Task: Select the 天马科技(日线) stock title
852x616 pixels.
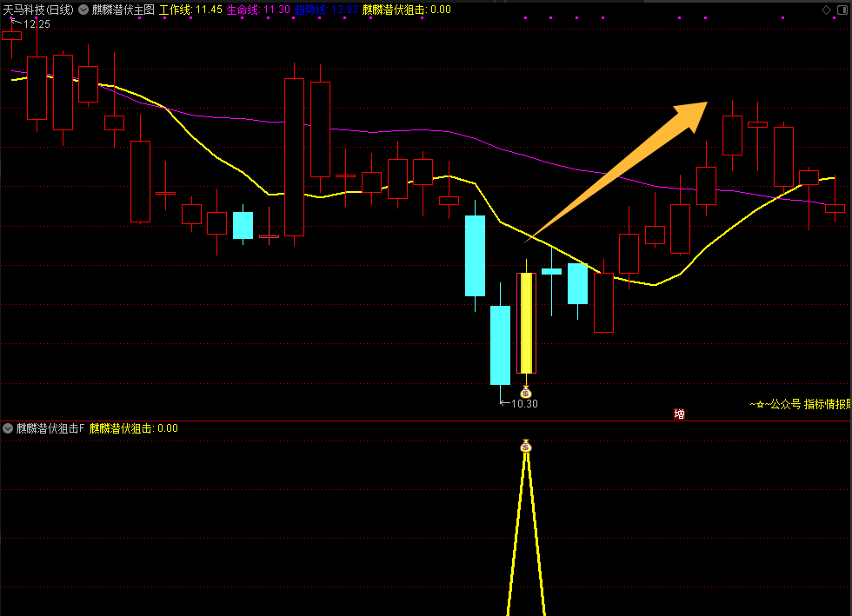Action: (38, 10)
